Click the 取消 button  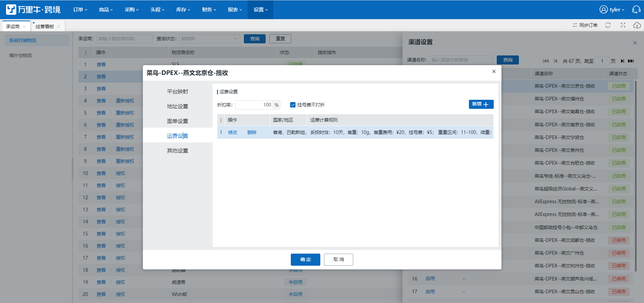coord(338,259)
